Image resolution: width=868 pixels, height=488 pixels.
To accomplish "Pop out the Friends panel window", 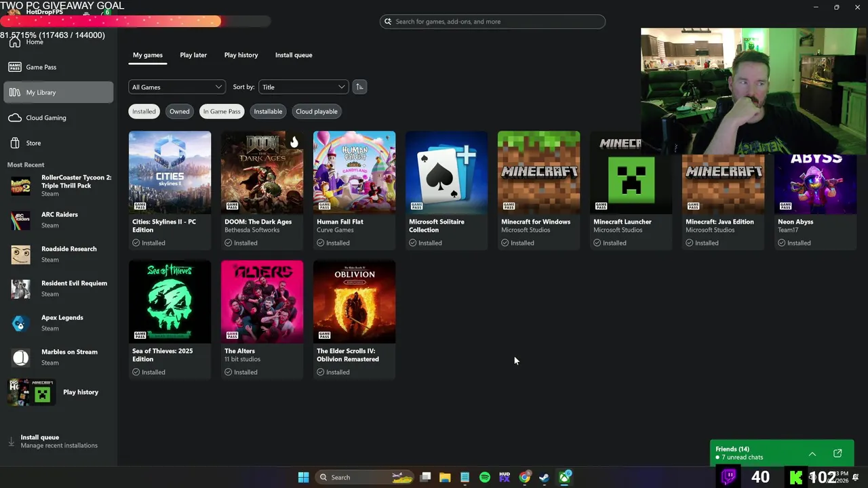I will [x=837, y=453].
